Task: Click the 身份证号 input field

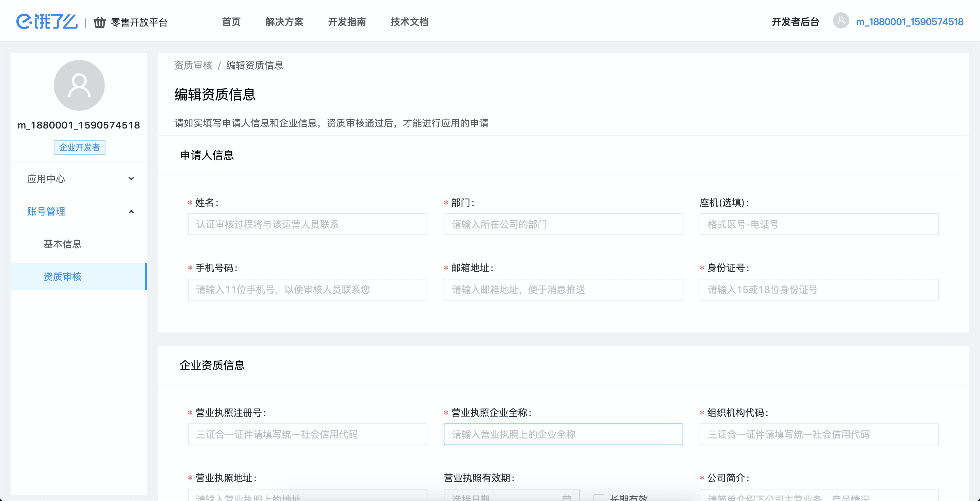Action: (819, 290)
